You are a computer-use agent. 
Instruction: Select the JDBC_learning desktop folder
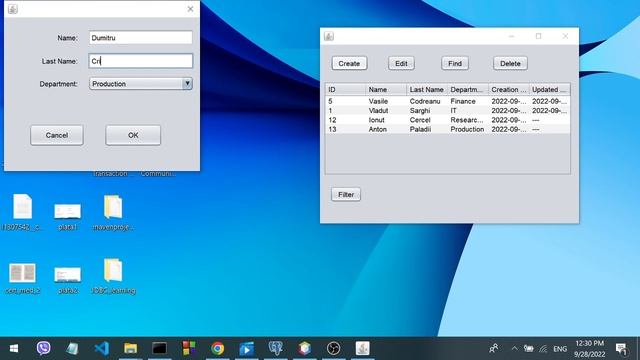tap(113, 276)
